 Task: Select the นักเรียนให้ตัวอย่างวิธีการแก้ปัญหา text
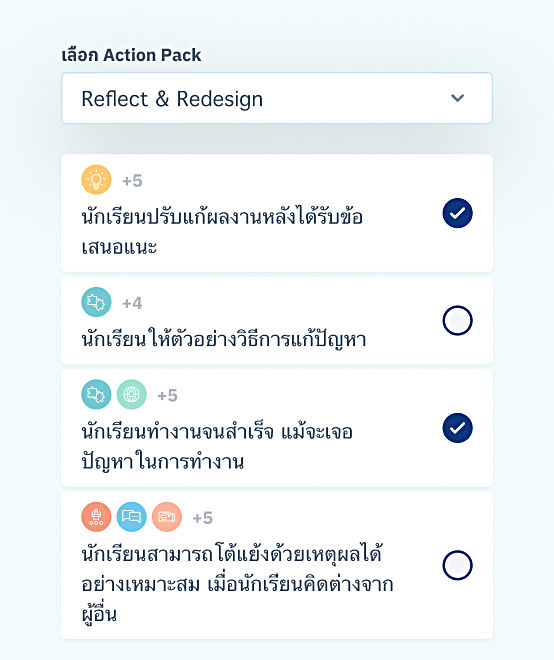point(224,340)
